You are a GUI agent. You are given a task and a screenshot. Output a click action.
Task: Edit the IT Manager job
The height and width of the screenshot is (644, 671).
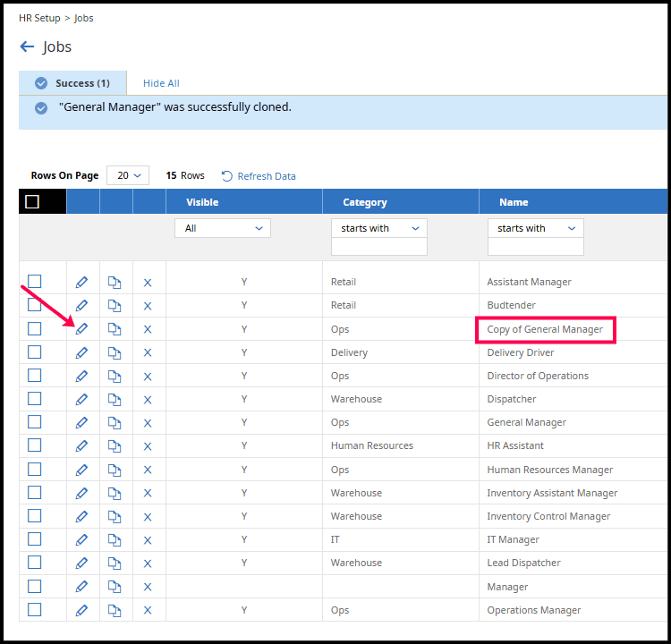(81, 540)
